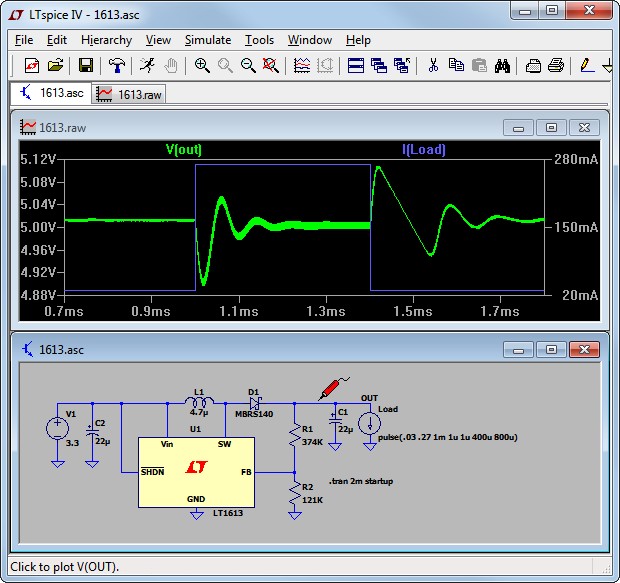620x583 pixels.
Task: Click the greyed plot pane icon beside Autorange
Action: coord(325,65)
